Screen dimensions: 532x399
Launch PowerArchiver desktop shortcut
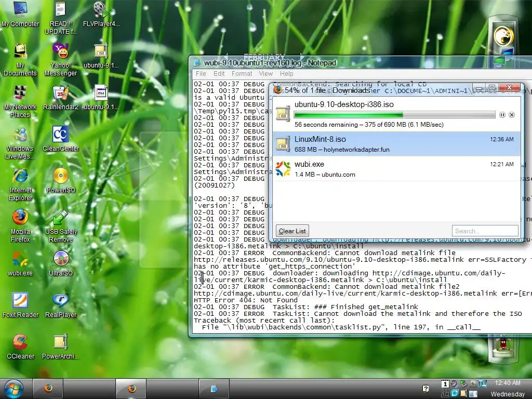coord(61,347)
